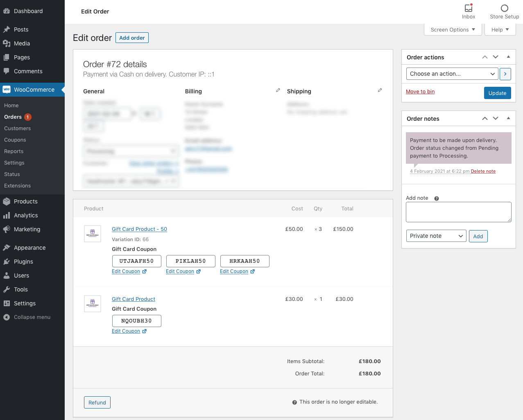Click the pencil icon to edit Shipping
Screen dimensions: 523x420
tap(380, 90)
